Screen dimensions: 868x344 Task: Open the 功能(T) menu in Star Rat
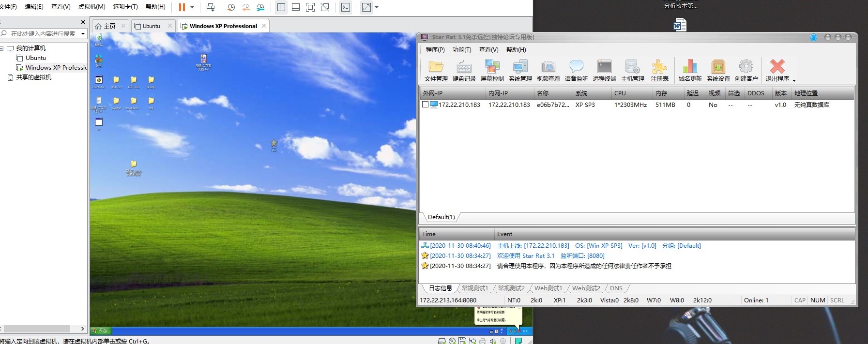(461, 50)
